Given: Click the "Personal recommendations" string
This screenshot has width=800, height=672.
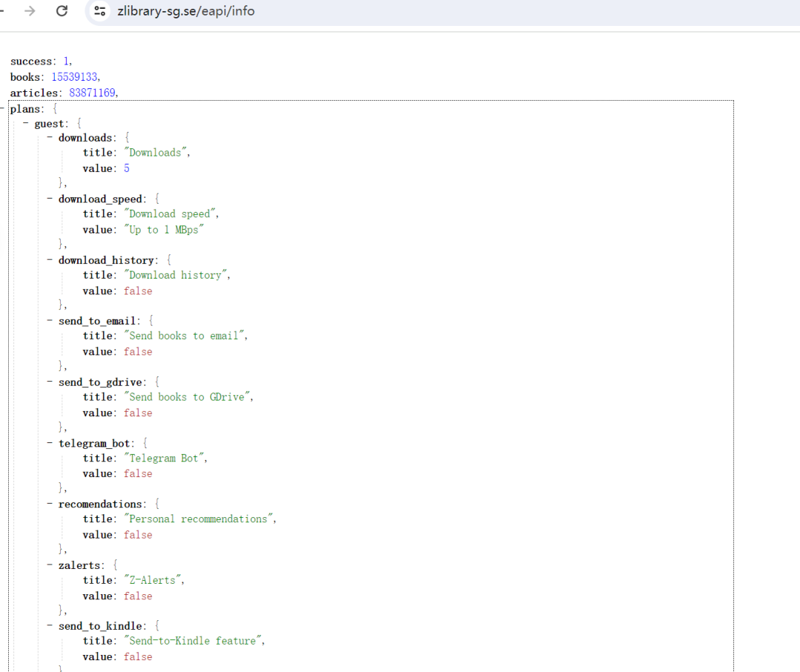Looking at the screenshot, I should tap(198, 519).
